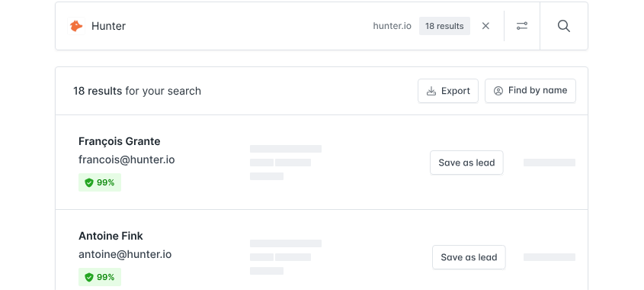Viewport: 644px width, 290px height.
Task: Open François Grante's name entry
Action: [x=119, y=141]
